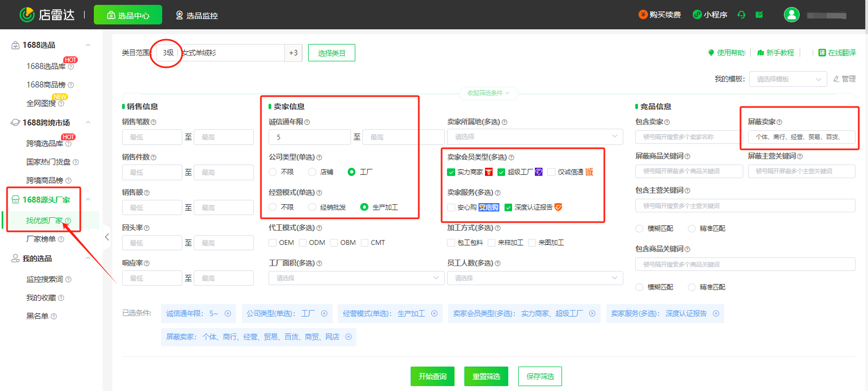The height and width of the screenshot is (391, 868).
Task: Expand the 工厂面积 selection dropdown
Action: pyautogui.click(x=356, y=278)
